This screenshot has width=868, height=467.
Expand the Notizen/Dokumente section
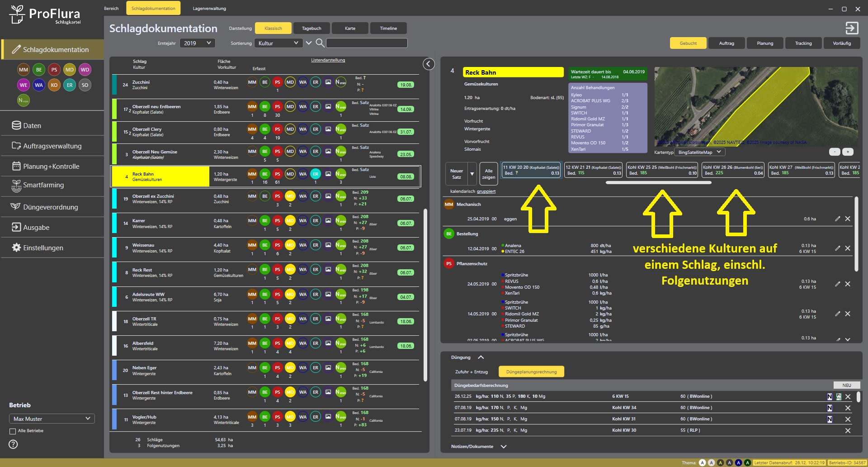[504, 447]
